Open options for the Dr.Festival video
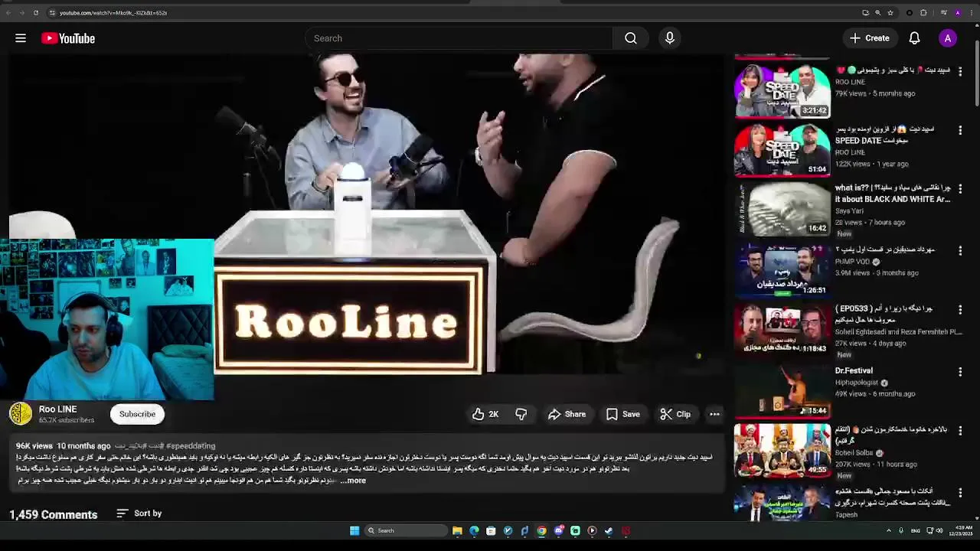Image resolution: width=980 pixels, height=551 pixels. pyautogui.click(x=960, y=372)
